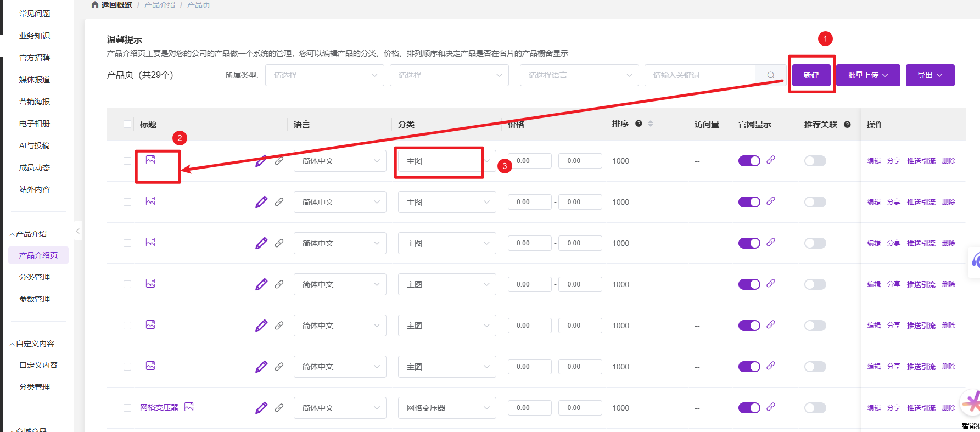
Task: Open the 请选择语言 language dropdown
Action: [x=579, y=75]
